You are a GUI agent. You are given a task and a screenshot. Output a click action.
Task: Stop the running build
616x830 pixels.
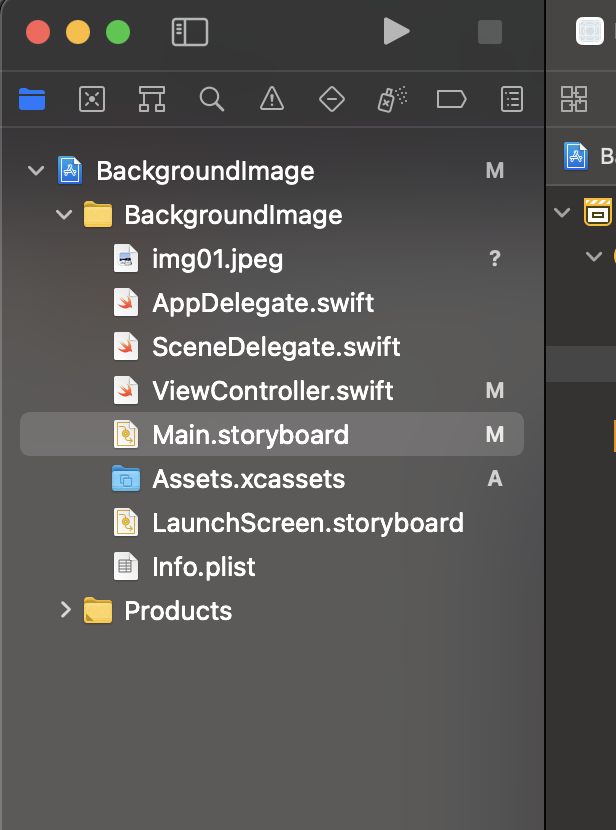point(490,32)
